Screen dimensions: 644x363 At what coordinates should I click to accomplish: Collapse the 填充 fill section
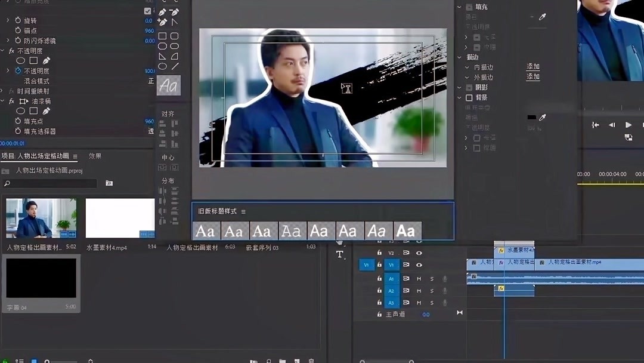(x=458, y=7)
